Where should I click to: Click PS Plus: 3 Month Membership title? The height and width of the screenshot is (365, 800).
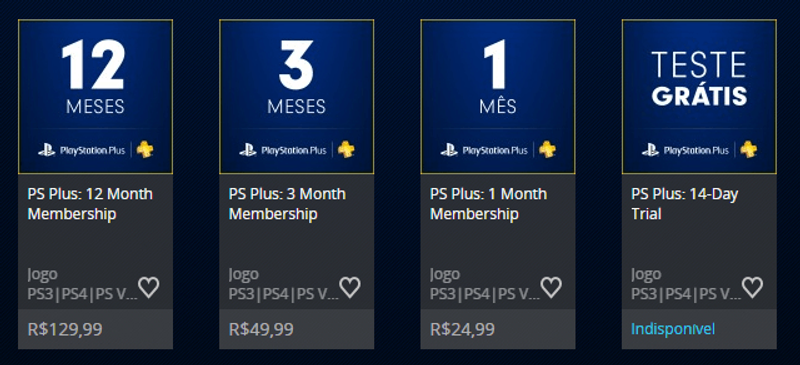[x=287, y=204]
